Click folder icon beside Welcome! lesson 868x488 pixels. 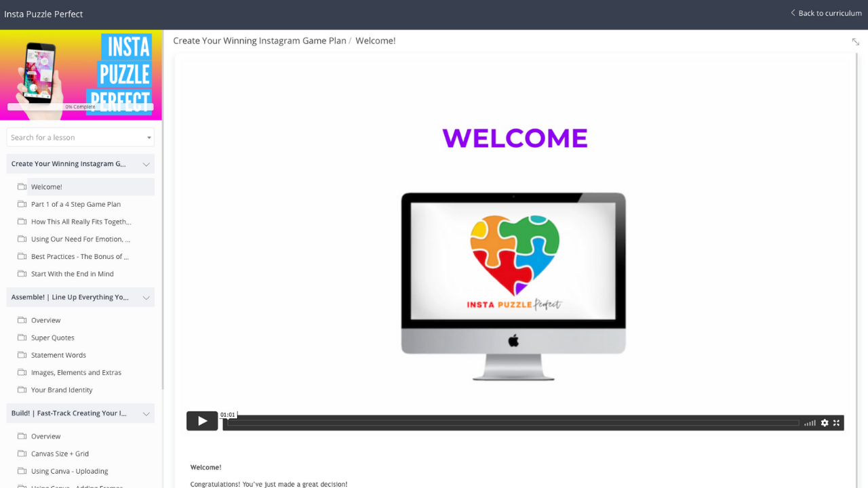point(22,186)
